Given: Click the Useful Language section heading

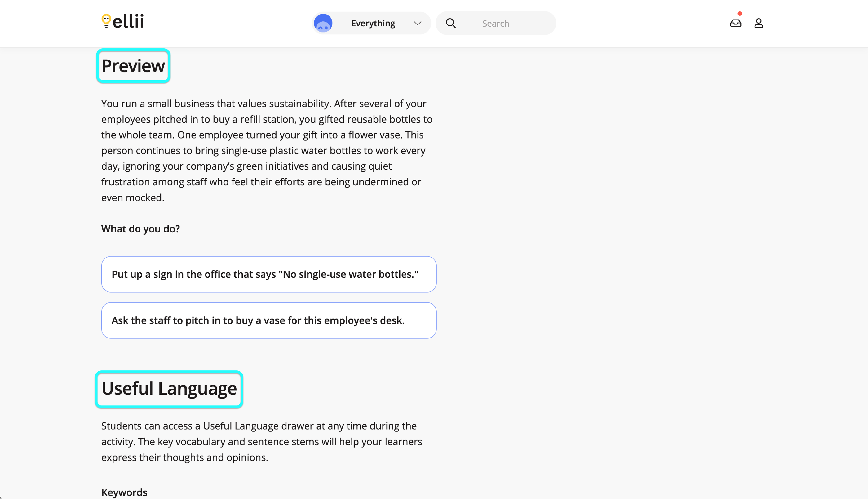Looking at the screenshot, I should pos(169,389).
